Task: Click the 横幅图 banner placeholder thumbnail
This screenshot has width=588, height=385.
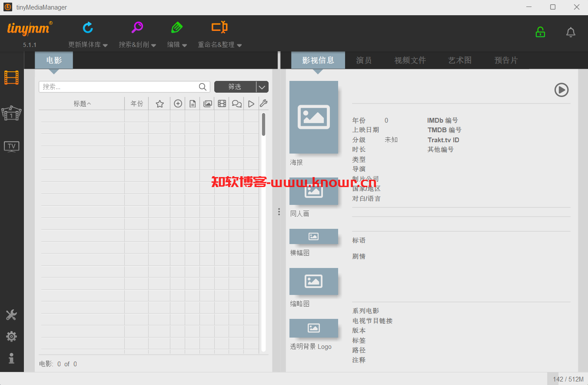Action: coord(314,236)
